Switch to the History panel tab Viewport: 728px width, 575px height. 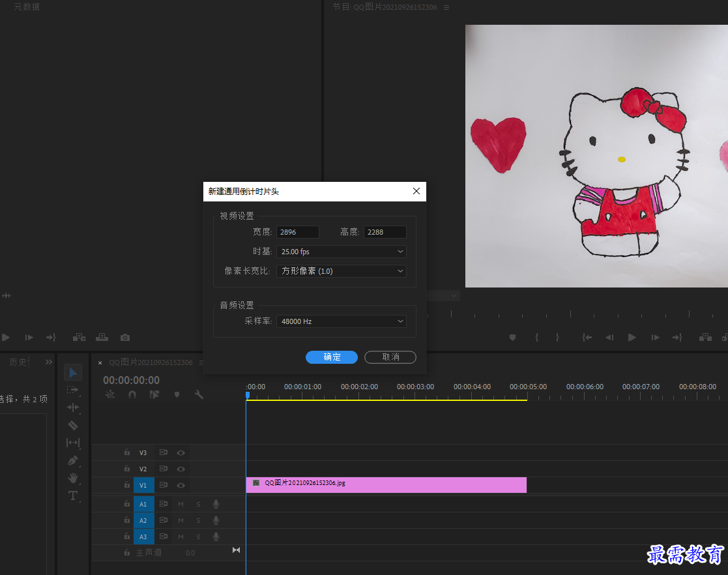(18, 362)
